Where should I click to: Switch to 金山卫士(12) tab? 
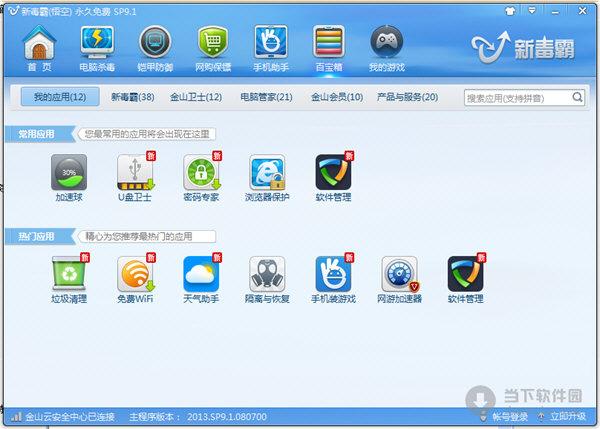point(196,97)
